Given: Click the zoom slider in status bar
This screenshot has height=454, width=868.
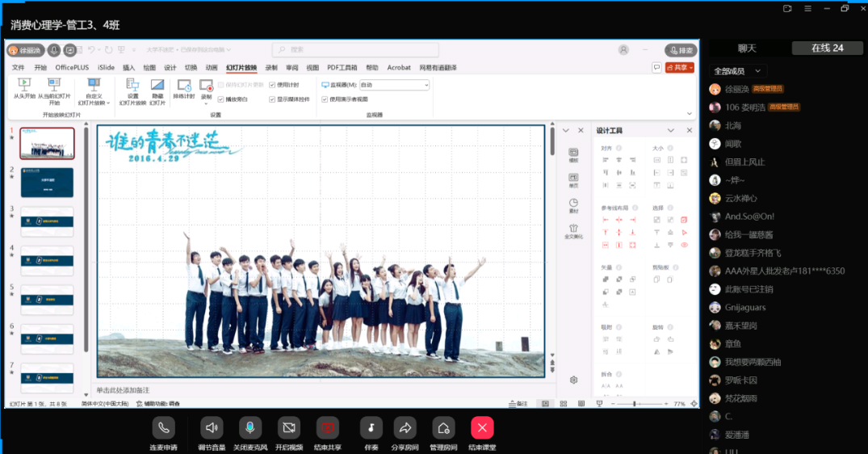Looking at the screenshot, I should pos(635,403).
